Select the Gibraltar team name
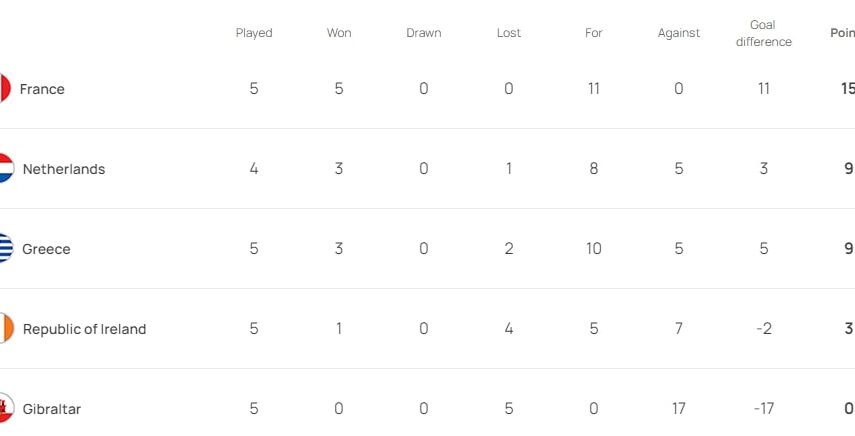This screenshot has width=855, height=436. click(52, 409)
